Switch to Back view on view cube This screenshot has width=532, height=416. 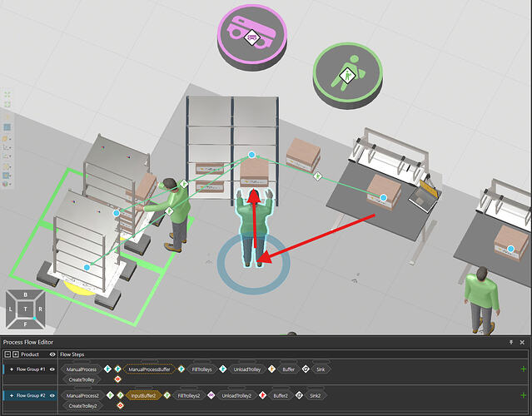(x=26, y=295)
